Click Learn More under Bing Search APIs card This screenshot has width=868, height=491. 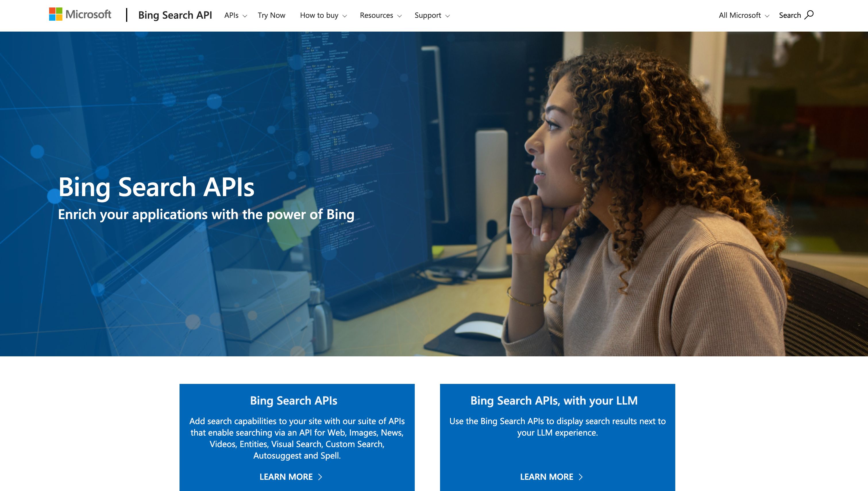tap(291, 476)
